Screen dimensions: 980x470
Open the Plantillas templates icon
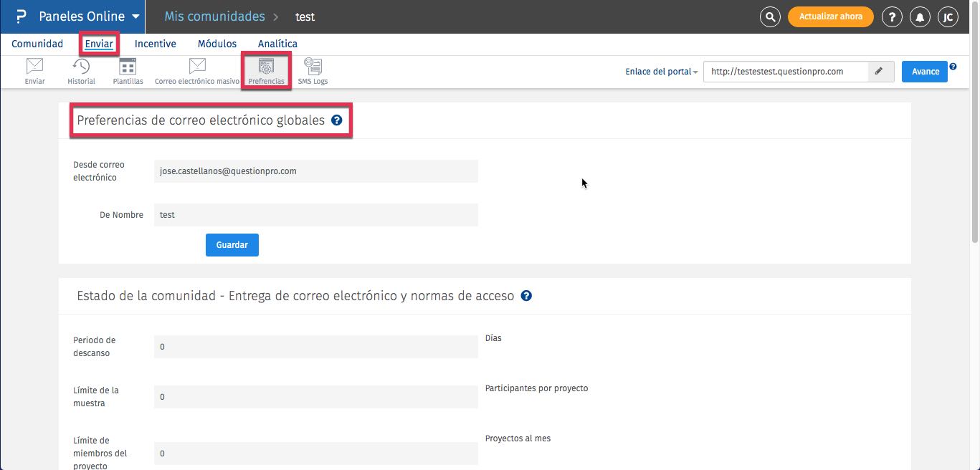[x=128, y=67]
